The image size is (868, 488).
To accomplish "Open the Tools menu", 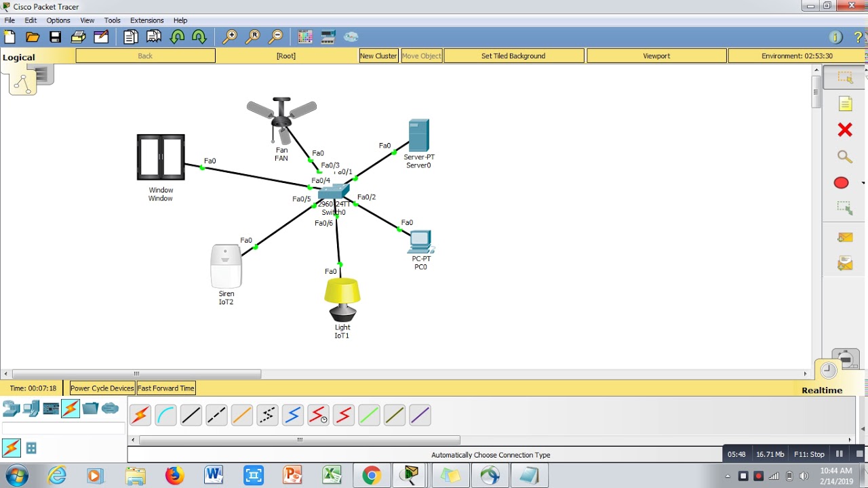I will tap(113, 20).
